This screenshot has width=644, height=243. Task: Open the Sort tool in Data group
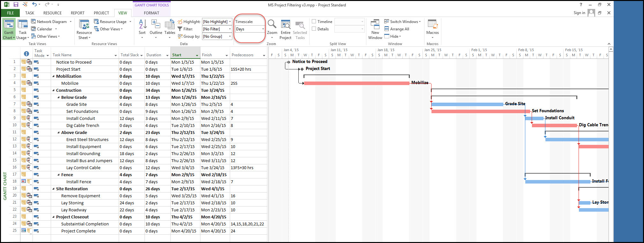[x=142, y=25]
